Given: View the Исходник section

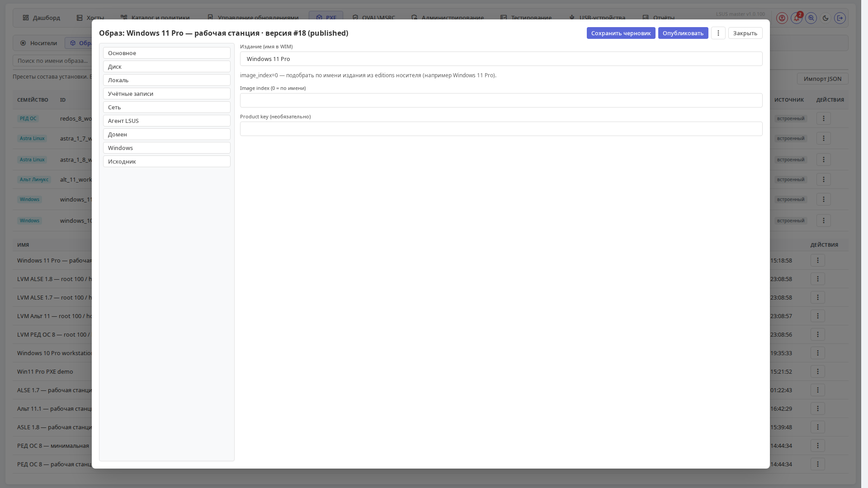Looking at the screenshot, I should (x=167, y=161).
